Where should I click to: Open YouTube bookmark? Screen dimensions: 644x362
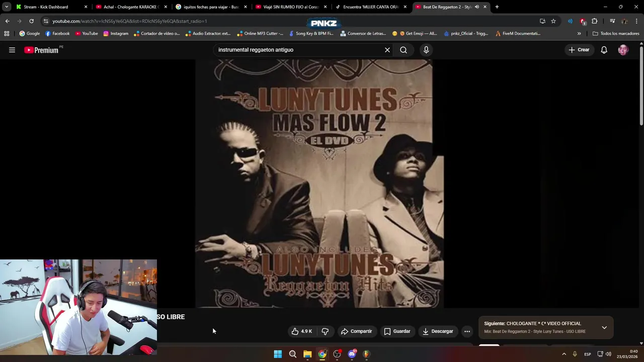pos(87,34)
